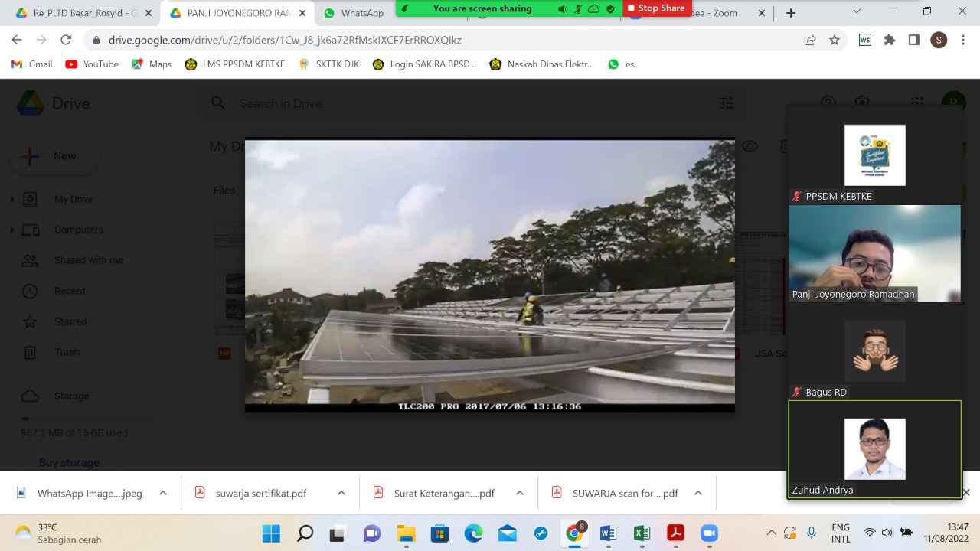The height and width of the screenshot is (551, 980).
Task: Select My Drive in the sidebar
Action: click(73, 199)
